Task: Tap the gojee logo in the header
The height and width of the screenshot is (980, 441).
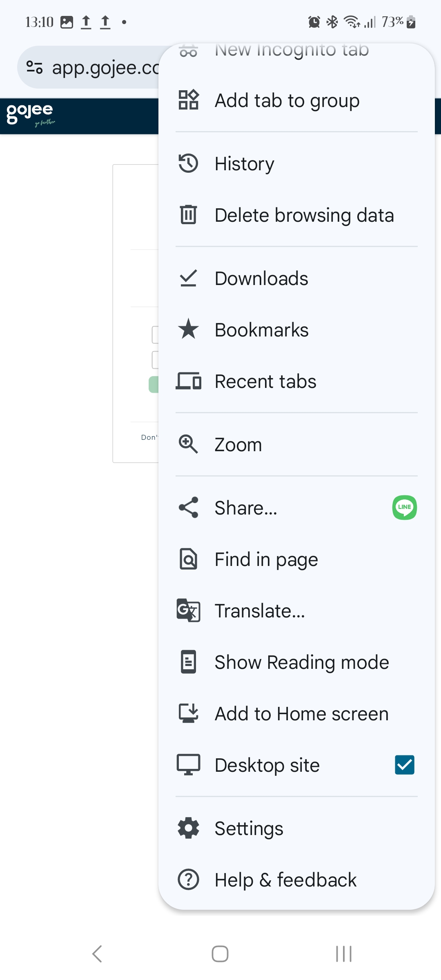Action: point(30,114)
